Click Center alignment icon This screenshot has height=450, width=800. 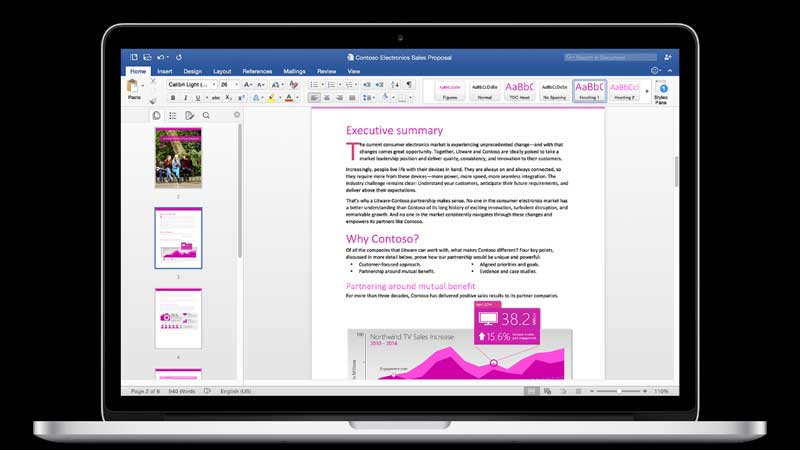(x=327, y=97)
